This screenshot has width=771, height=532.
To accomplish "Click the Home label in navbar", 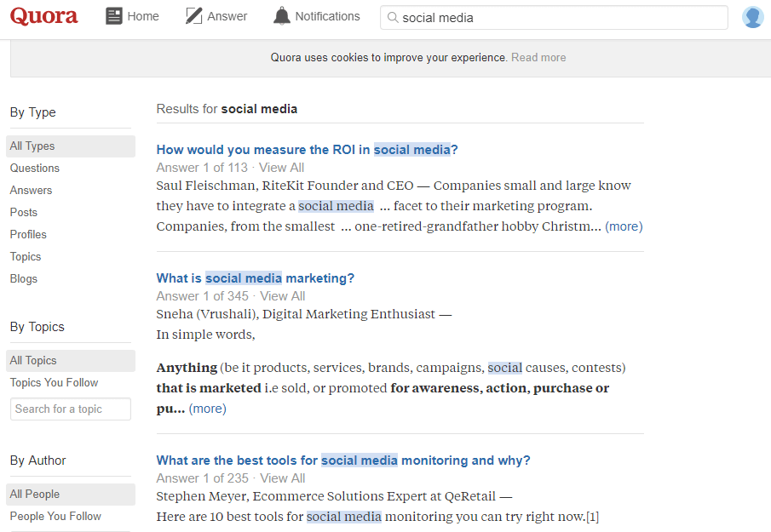I will 143,16.
